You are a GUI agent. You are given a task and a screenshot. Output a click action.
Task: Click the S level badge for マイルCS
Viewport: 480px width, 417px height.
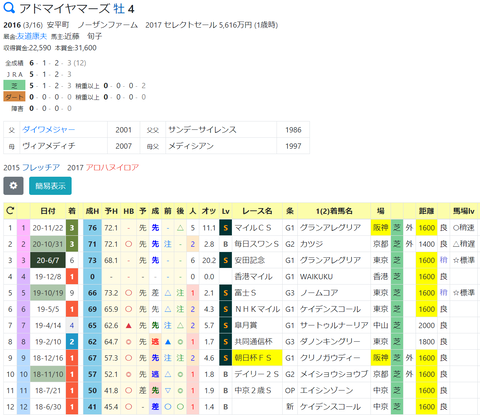click(x=226, y=228)
